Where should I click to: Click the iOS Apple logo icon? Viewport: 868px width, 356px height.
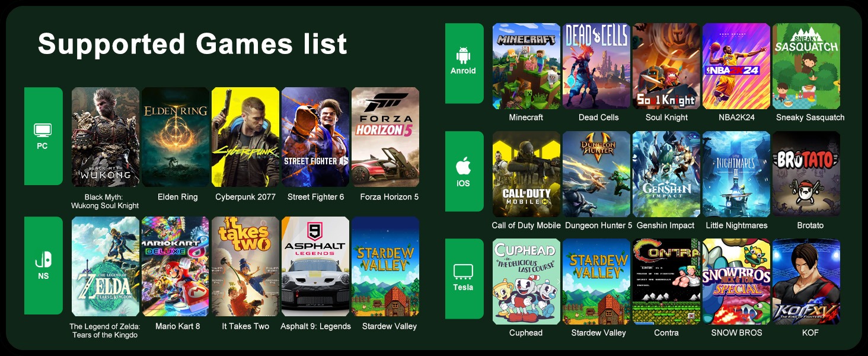pyautogui.click(x=463, y=166)
